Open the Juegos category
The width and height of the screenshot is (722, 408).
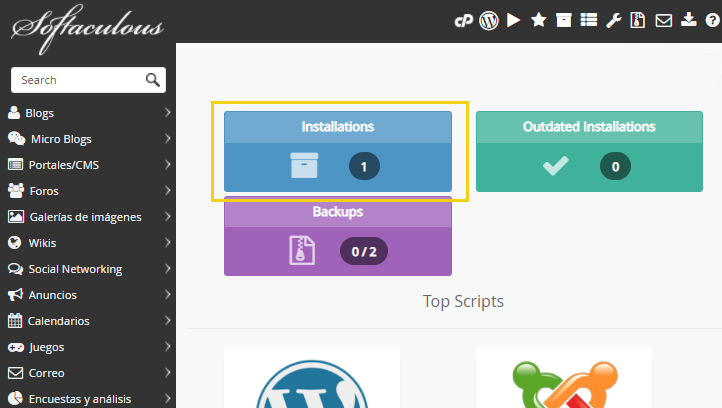[47, 347]
